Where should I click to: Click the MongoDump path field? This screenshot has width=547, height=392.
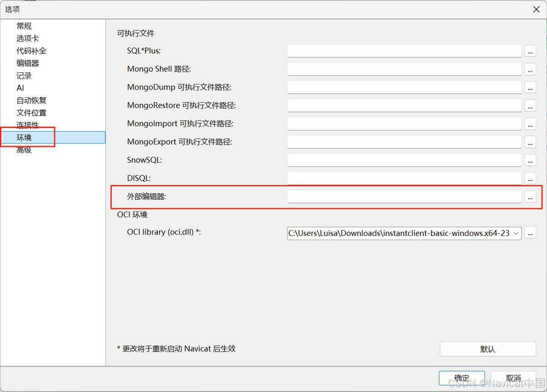coord(404,87)
